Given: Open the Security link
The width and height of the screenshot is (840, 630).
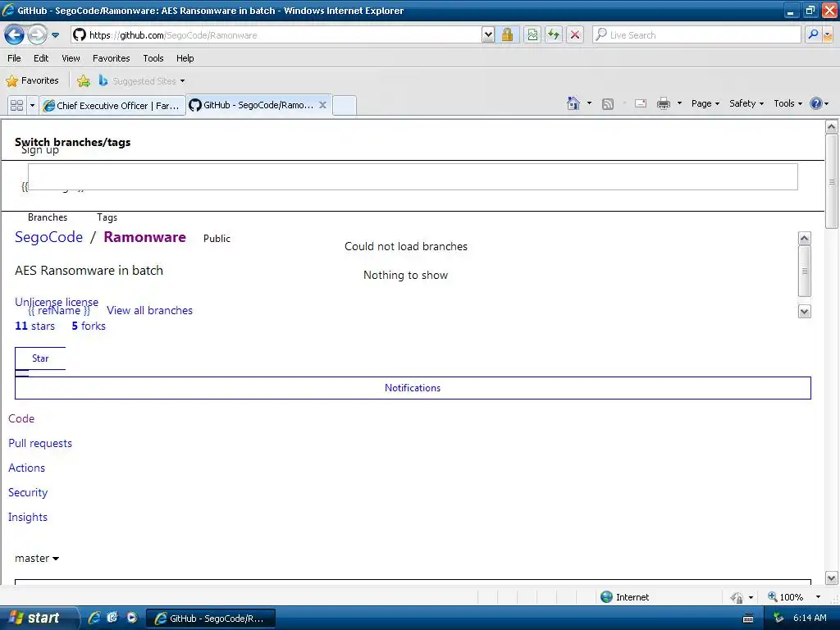Looking at the screenshot, I should (x=28, y=493).
